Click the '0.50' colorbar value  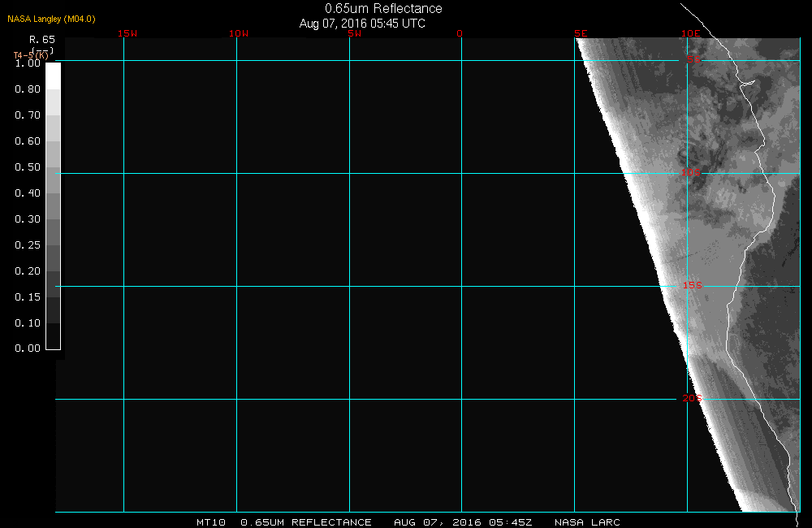[28, 167]
